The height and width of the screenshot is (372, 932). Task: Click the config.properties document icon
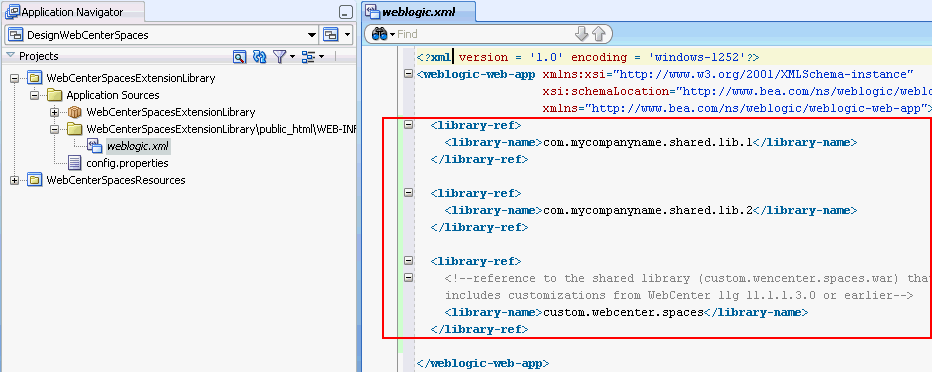(75, 163)
